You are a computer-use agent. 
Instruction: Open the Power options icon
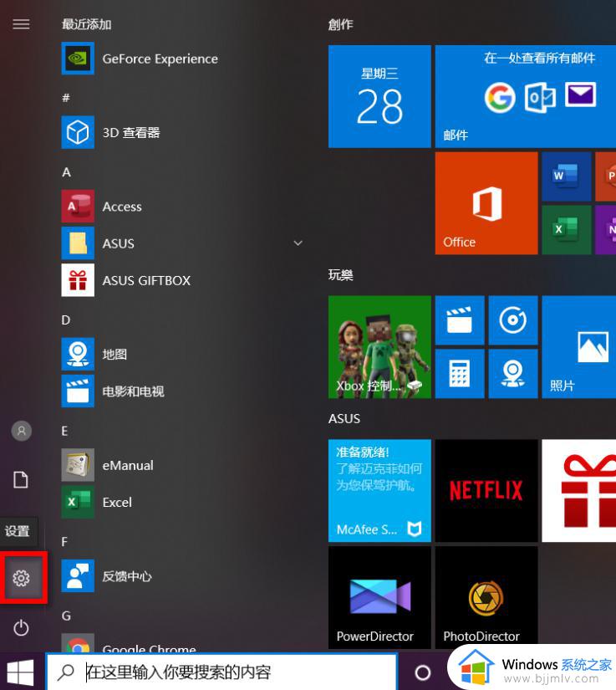click(x=21, y=627)
